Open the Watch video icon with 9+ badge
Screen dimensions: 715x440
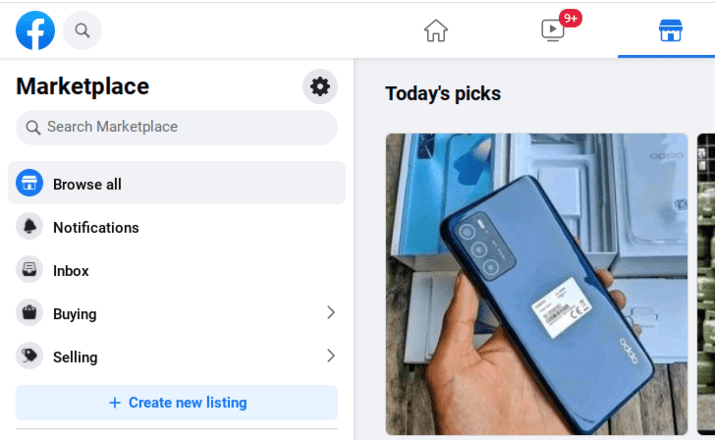click(553, 31)
